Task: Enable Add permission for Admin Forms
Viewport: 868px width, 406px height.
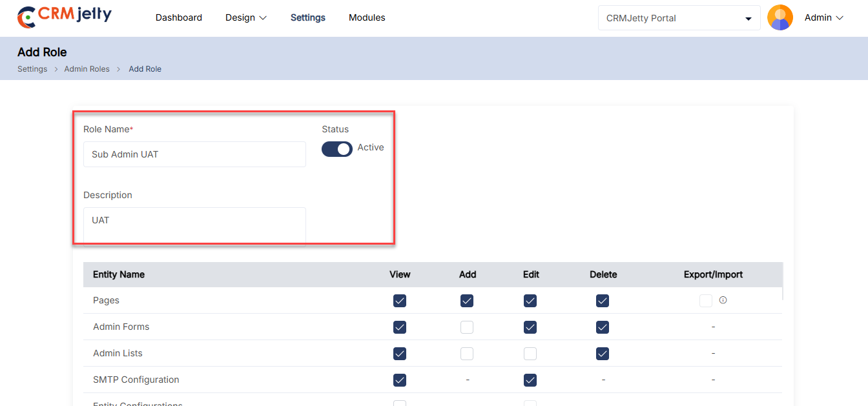Action: [467, 327]
